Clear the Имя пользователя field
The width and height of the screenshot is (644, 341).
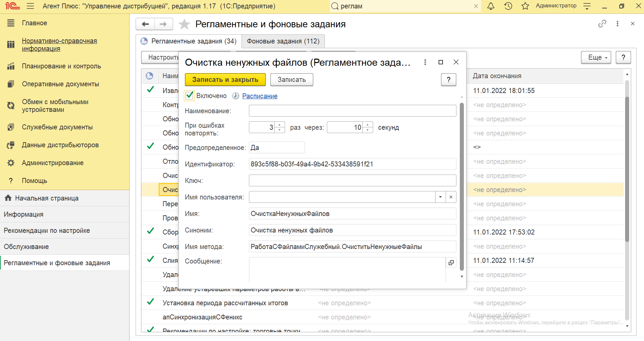[451, 197]
